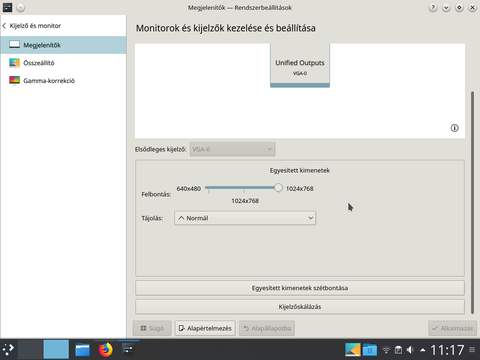Click the 640x480 minimum resolution label
Screen dimensions: 480x360
coord(189,189)
